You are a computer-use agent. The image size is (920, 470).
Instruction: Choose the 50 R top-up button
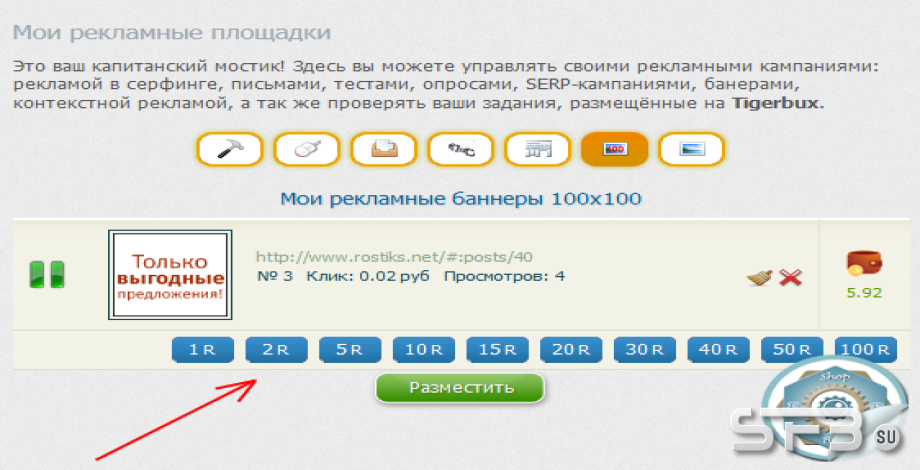point(792,350)
